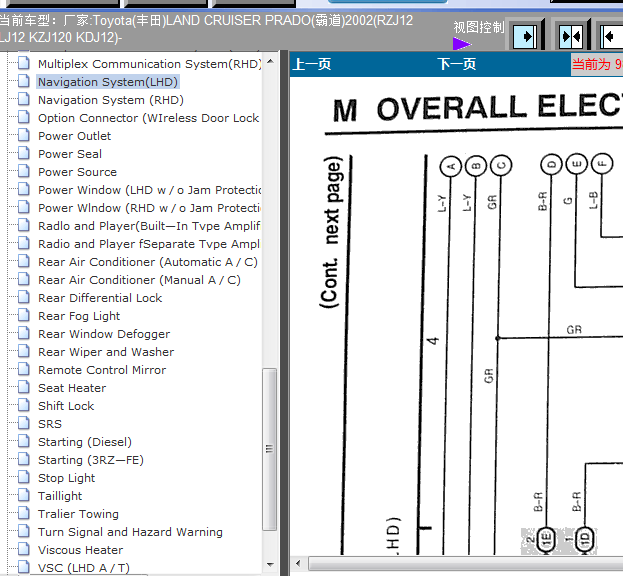623x576 pixels.
Task: Open the Shift Lock diagram
Action: click(x=66, y=406)
